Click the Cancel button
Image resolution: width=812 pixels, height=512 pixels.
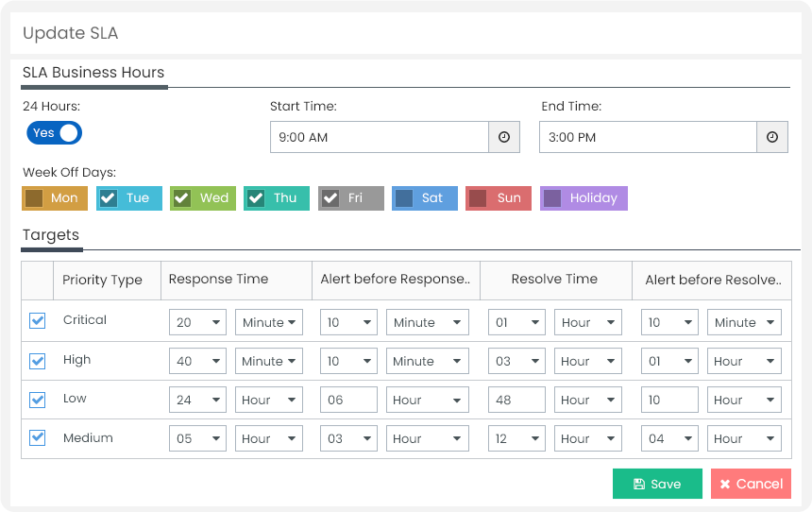751,484
